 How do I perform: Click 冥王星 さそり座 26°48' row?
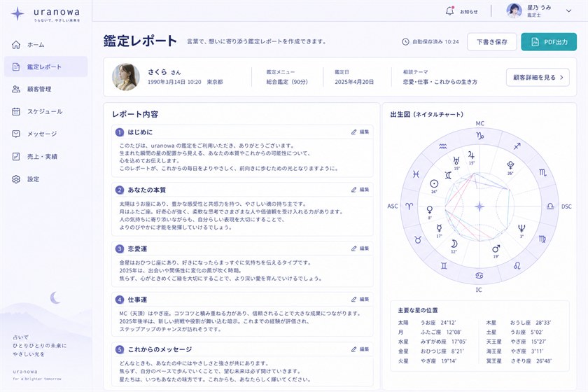point(519,361)
